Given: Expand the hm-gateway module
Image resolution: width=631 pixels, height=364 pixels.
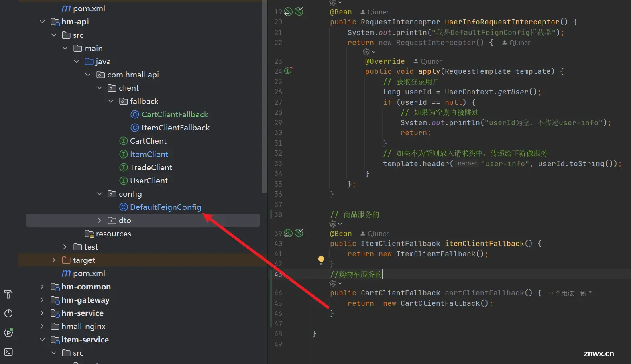Looking at the screenshot, I should coord(42,300).
